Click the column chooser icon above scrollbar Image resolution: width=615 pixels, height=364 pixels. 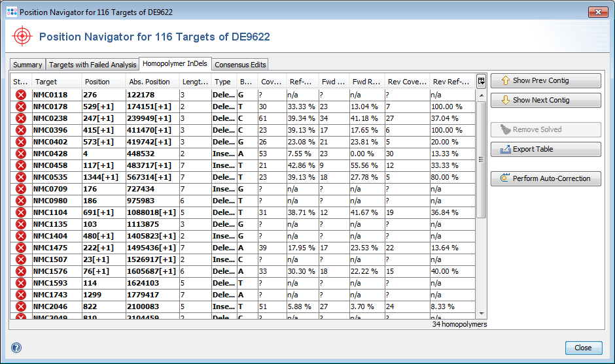[x=482, y=82]
